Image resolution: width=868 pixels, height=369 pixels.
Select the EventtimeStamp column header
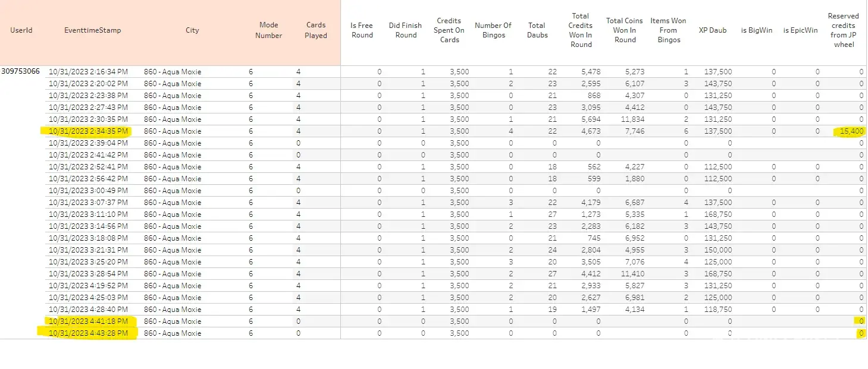pyautogui.click(x=92, y=30)
